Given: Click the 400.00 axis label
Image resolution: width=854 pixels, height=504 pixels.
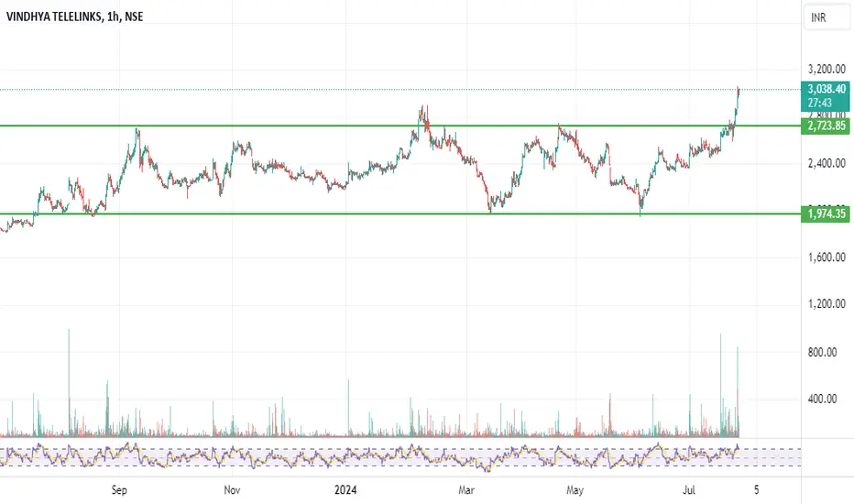Looking at the screenshot, I should [823, 399].
